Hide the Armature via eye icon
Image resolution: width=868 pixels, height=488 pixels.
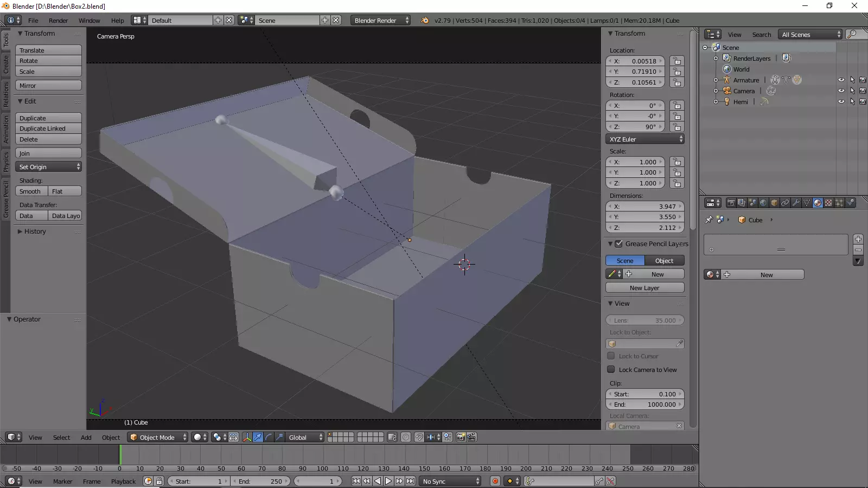click(x=841, y=80)
